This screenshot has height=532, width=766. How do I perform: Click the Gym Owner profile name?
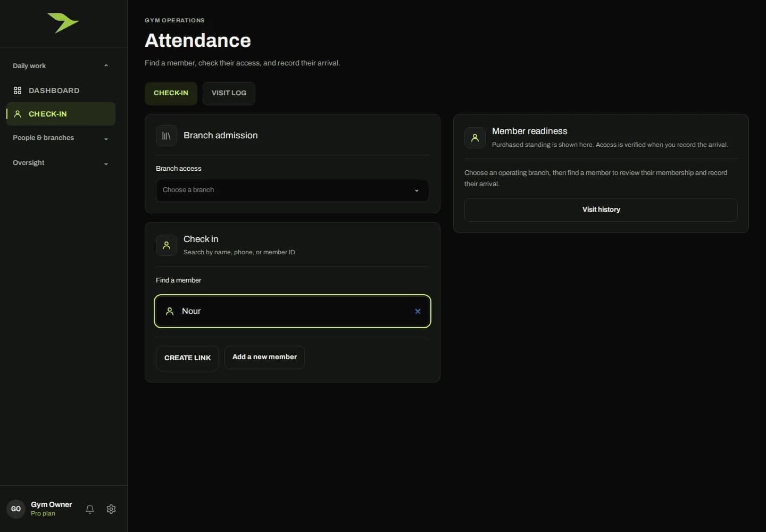[x=51, y=504]
